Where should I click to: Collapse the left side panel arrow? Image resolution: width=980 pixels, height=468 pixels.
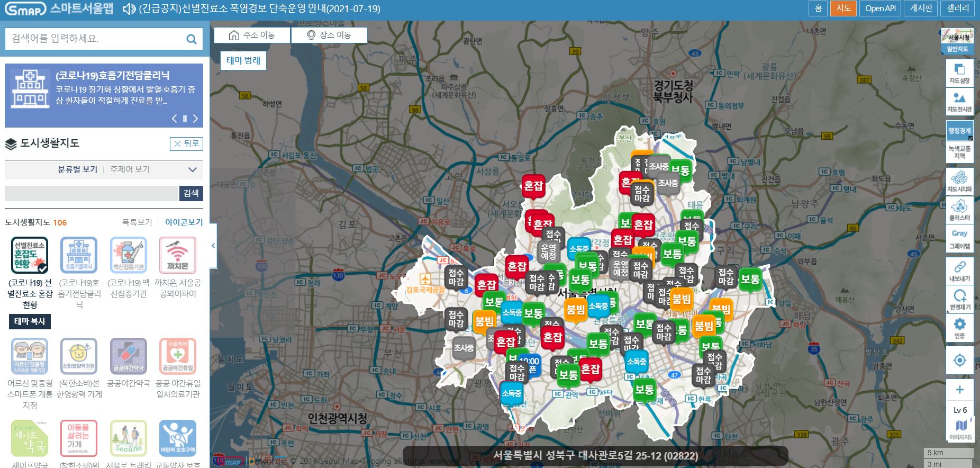click(213, 246)
